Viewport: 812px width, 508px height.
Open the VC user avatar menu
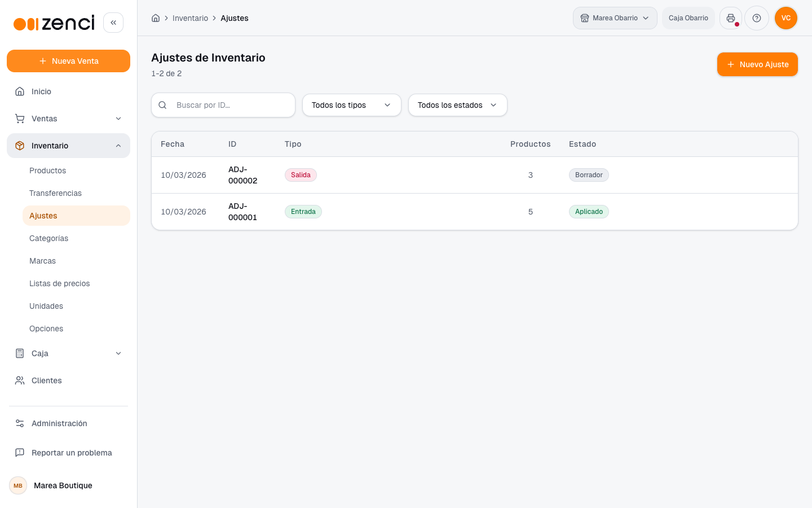pos(786,18)
